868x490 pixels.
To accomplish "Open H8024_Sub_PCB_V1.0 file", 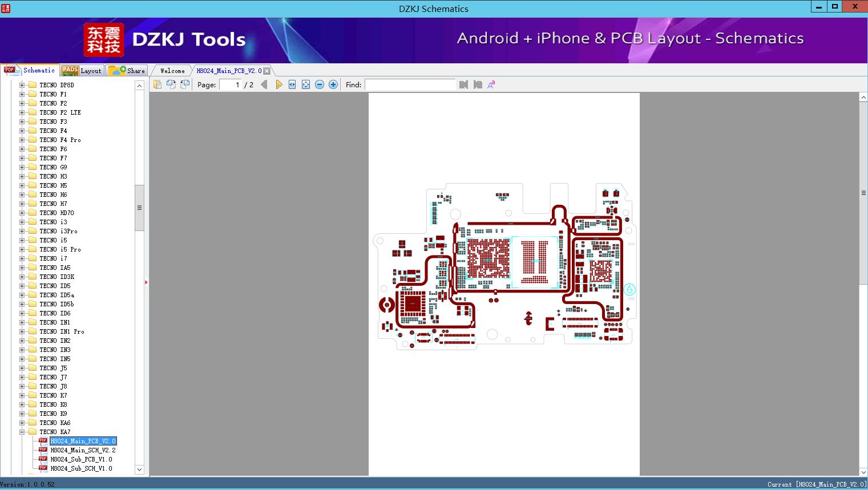I will pyautogui.click(x=81, y=459).
